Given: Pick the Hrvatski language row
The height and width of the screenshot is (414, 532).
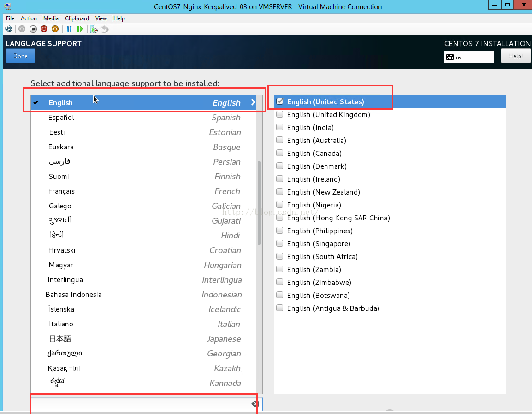Looking at the screenshot, I should (144, 250).
